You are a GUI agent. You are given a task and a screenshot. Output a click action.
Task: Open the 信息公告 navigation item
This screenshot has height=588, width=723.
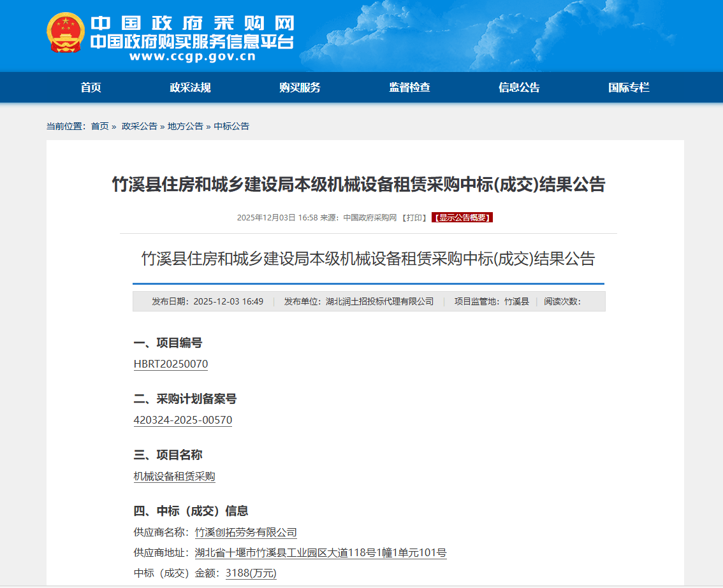point(519,88)
